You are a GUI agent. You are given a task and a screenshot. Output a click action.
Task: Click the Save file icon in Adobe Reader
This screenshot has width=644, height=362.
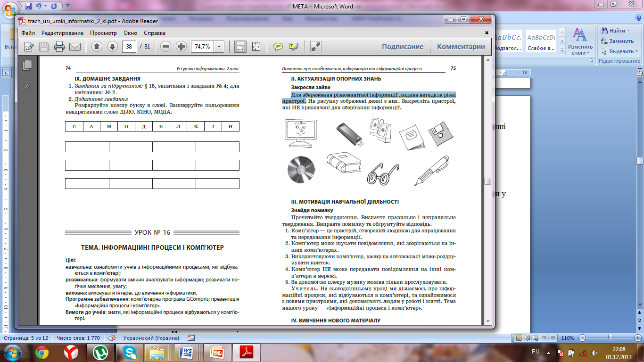click(x=44, y=47)
